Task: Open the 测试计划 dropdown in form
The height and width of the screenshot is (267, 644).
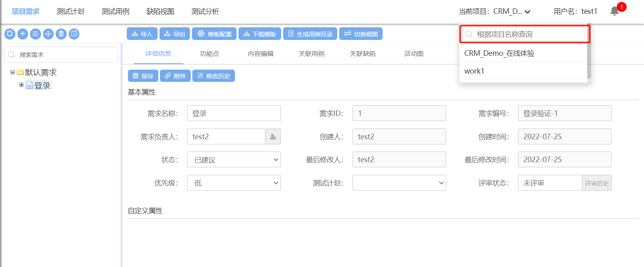Action: coord(399,183)
